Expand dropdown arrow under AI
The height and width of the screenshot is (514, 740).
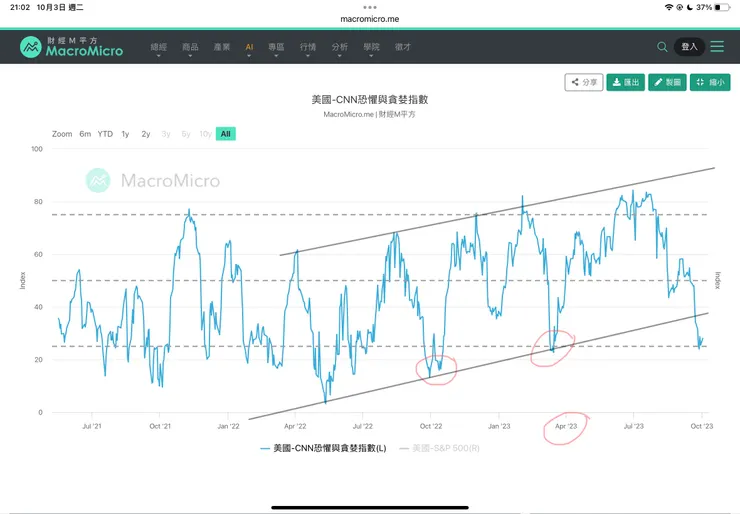[249, 56]
